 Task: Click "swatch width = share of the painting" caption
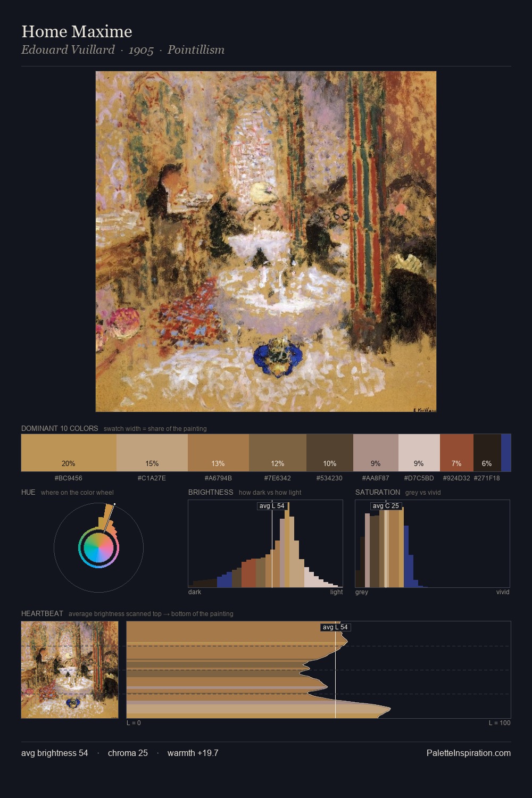155,429
